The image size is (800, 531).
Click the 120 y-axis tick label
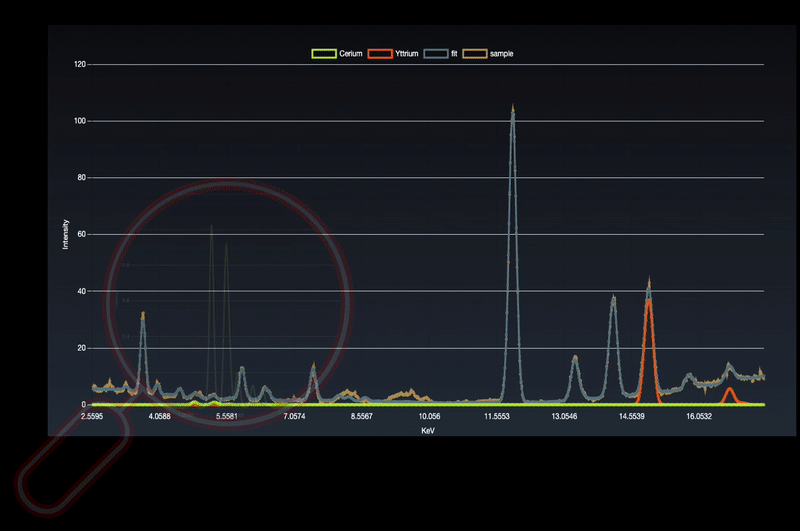[x=80, y=64]
